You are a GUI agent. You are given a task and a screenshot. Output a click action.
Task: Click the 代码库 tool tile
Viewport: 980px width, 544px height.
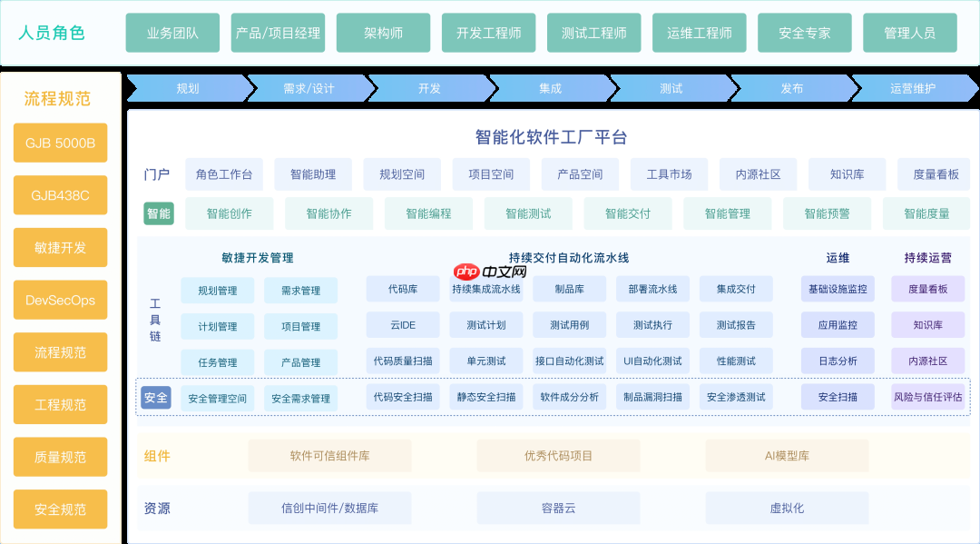402,290
